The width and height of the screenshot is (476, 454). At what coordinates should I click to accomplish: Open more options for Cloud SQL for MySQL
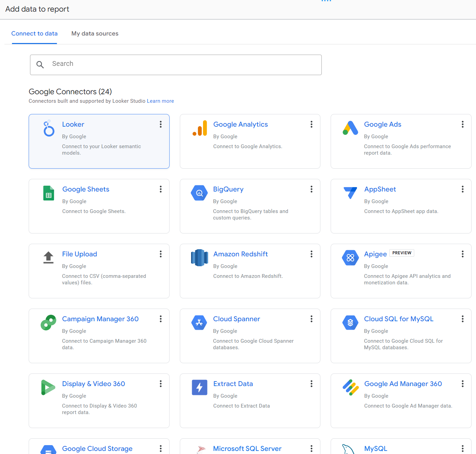pos(463,319)
